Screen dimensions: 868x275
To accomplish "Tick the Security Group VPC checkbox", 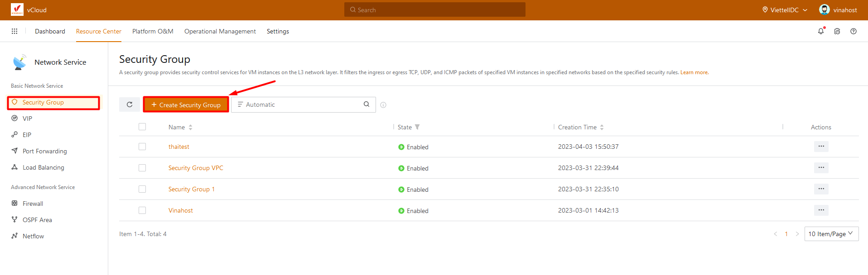I will point(142,168).
